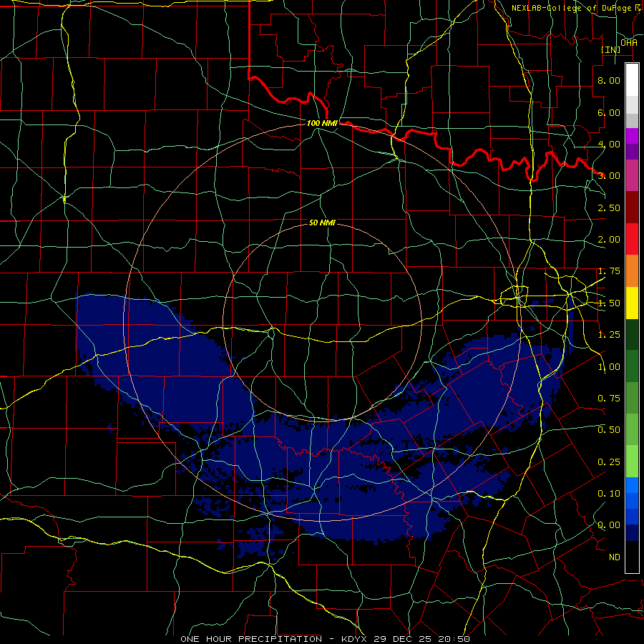Click the 1.50 legend value

609,303
